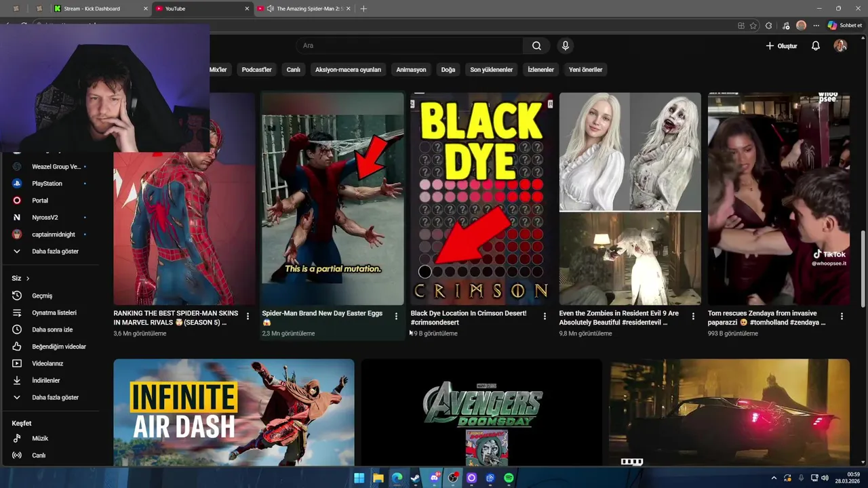
Task: Open the Spider-Man partial mutation thumbnail
Action: pyautogui.click(x=333, y=199)
